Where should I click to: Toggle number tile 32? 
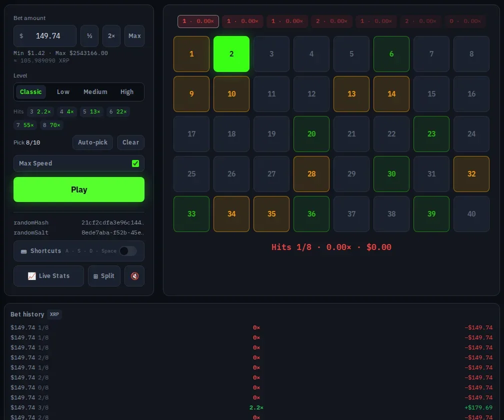click(471, 174)
